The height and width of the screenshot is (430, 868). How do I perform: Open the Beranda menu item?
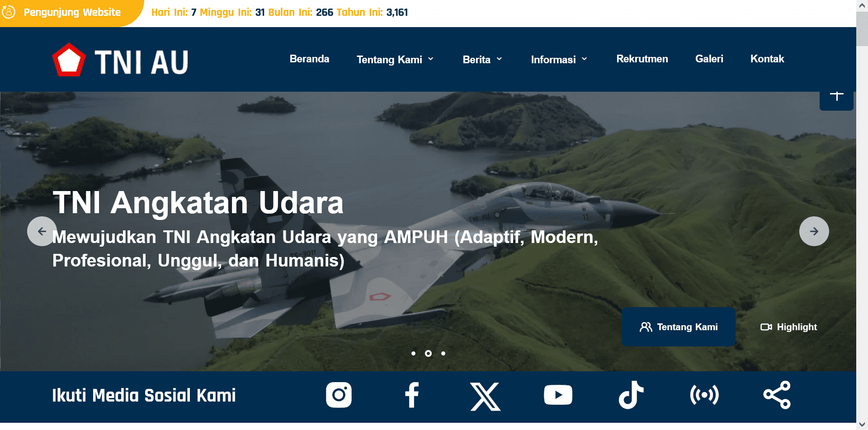tap(309, 59)
